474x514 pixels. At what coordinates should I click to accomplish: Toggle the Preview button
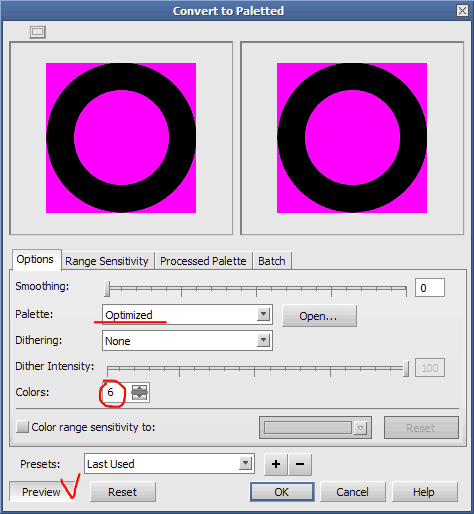pos(41,492)
